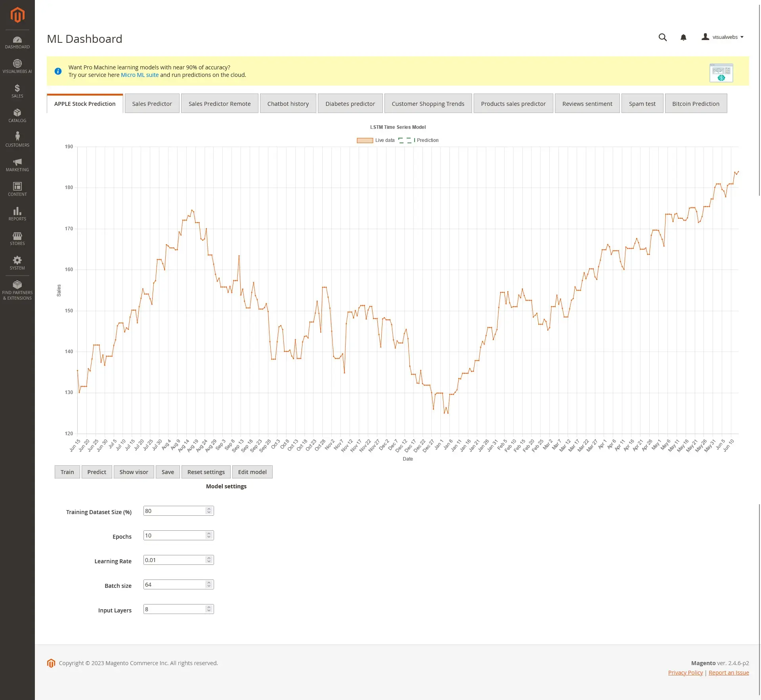Open the Diabetes predictor tab

tap(350, 104)
